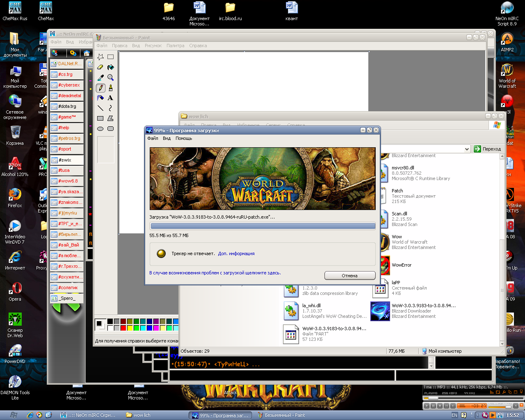
Task: Open the Помощь menu in the downloader
Action: point(184,139)
